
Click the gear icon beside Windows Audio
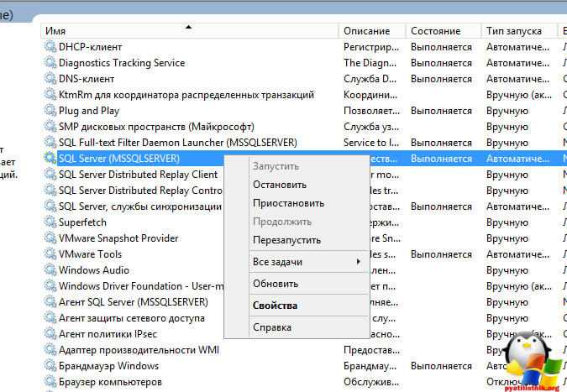point(50,270)
